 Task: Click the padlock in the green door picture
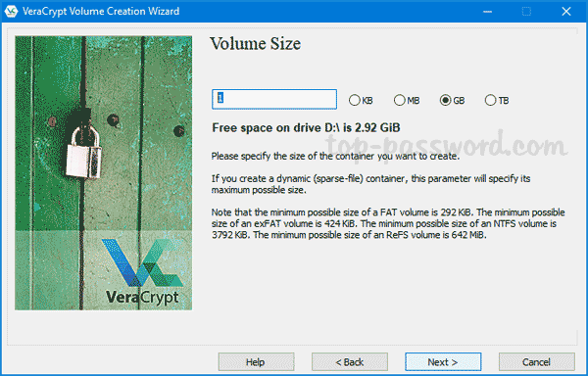pos(84,152)
